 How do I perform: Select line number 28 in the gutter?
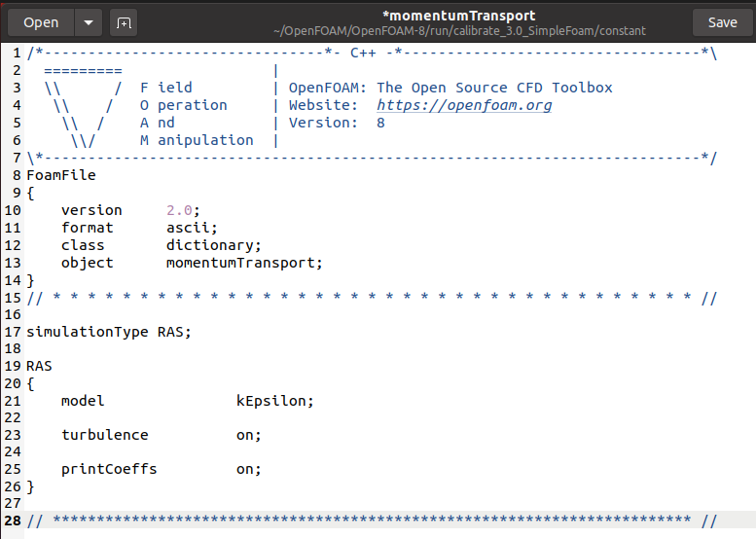pos(13,521)
